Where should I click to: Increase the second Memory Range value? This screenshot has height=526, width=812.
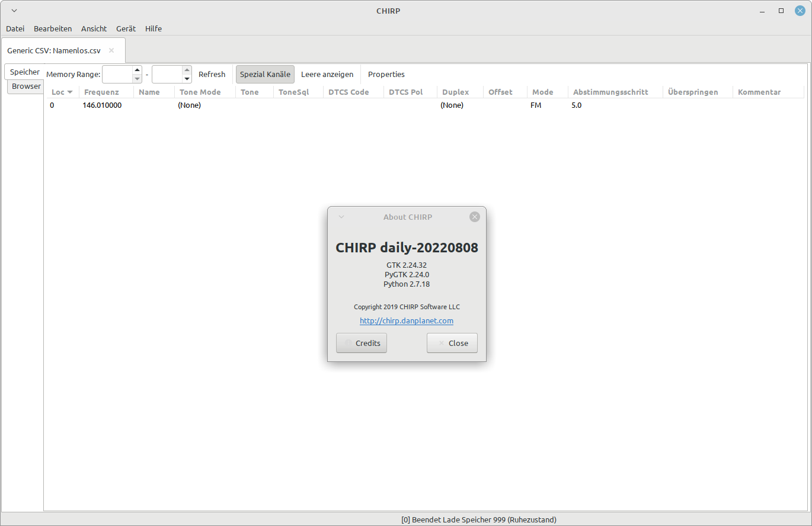pos(187,70)
